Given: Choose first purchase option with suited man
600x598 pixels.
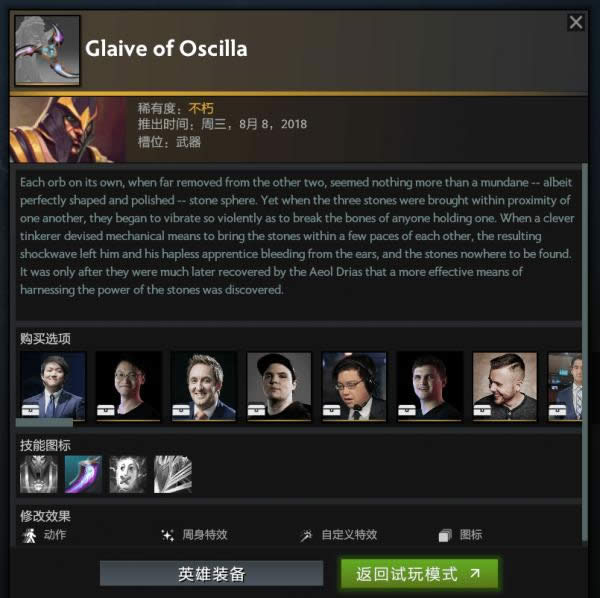Looking at the screenshot, I should (x=53, y=386).
